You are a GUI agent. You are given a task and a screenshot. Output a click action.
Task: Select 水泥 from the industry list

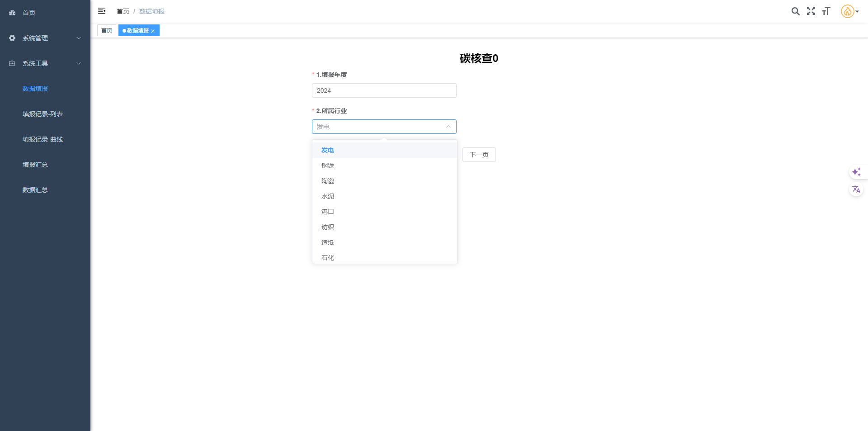[x=385, y=196]
